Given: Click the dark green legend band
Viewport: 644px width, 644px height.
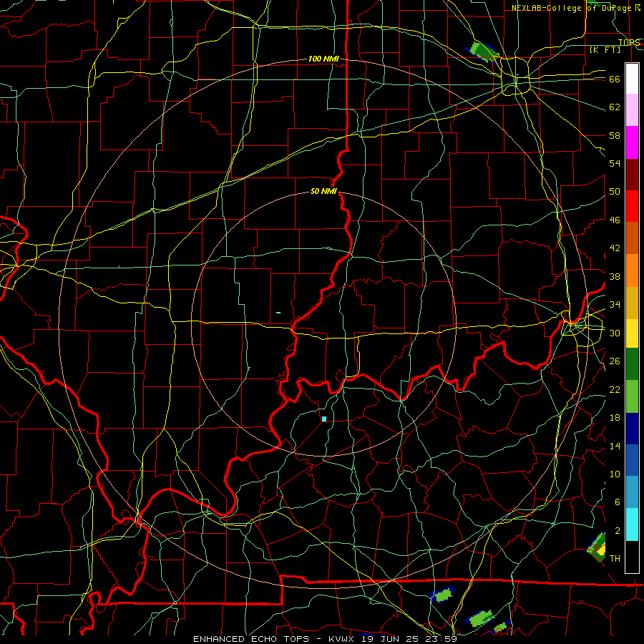Looking at the screenshot, I should (632, 364).
